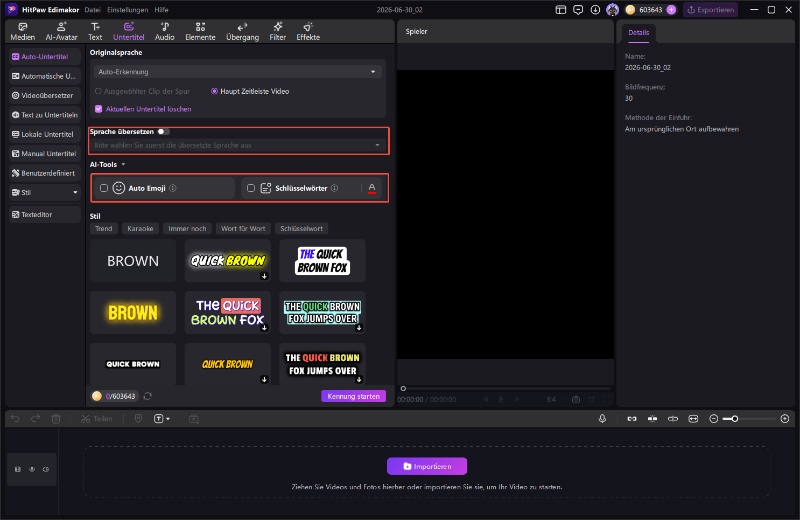800x520 pixels.
Task: Open the keyword color picker (red A)
Action: click(x=372, y=188)
